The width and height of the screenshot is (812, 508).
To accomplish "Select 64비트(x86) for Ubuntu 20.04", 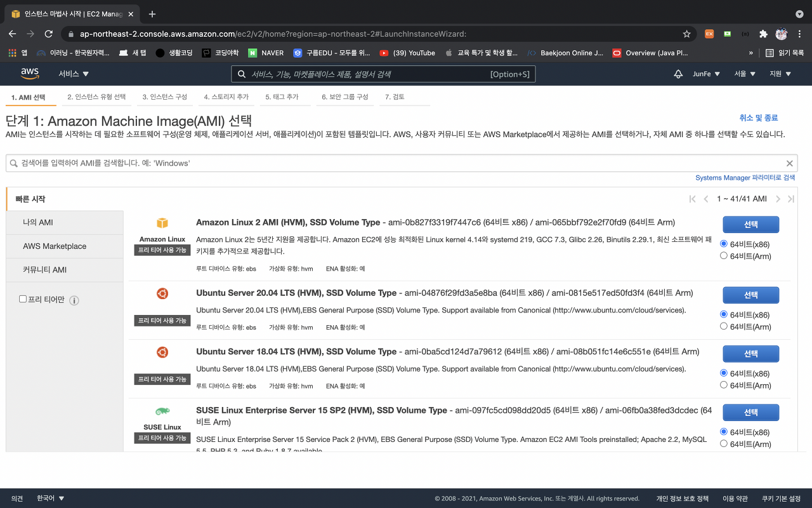I will [724, 314].
